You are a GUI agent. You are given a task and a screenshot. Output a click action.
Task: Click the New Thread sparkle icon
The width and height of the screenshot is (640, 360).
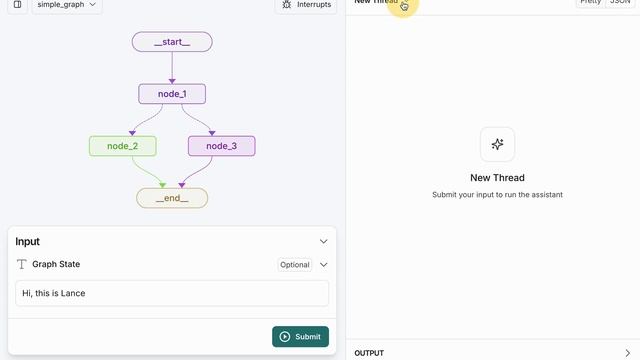click(x=497, y=144)
